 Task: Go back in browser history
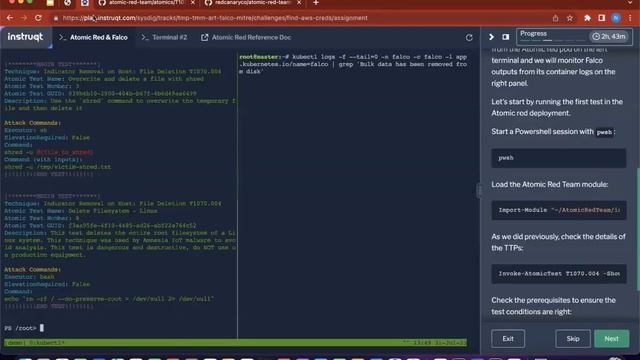point(10,18)
